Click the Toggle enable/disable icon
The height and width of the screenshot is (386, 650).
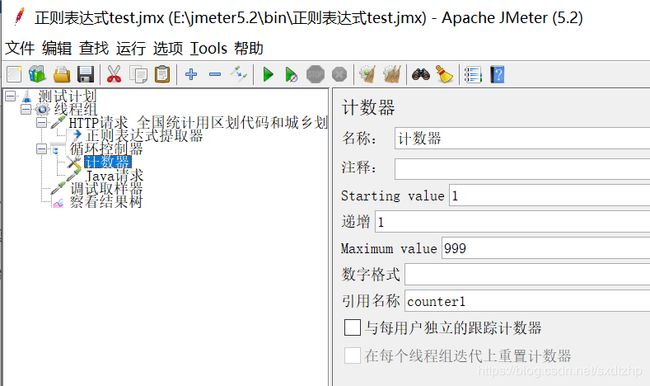239,74
